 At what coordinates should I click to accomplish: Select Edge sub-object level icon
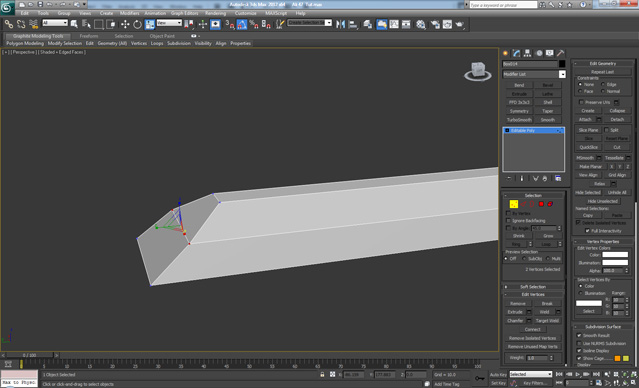click(x=524, y=204)
